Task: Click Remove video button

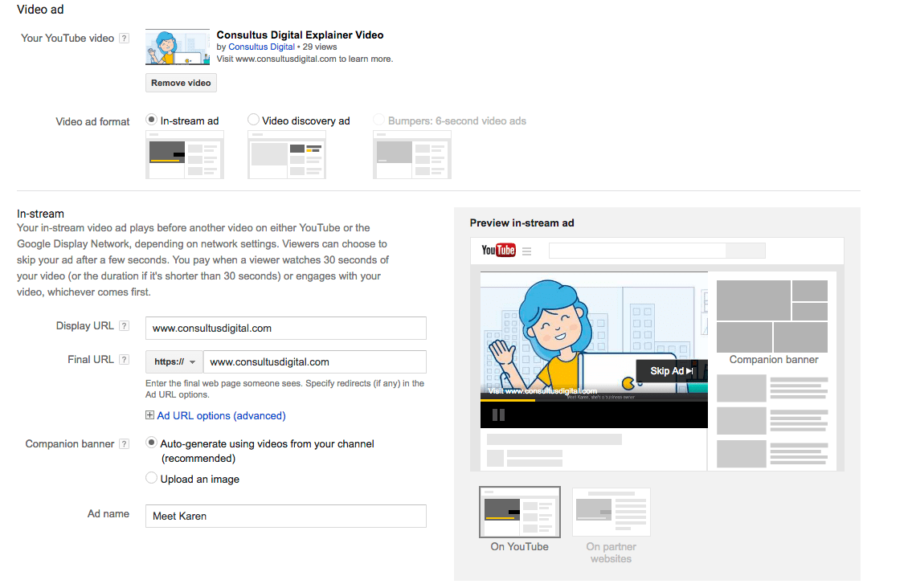Action: [181, 83]
